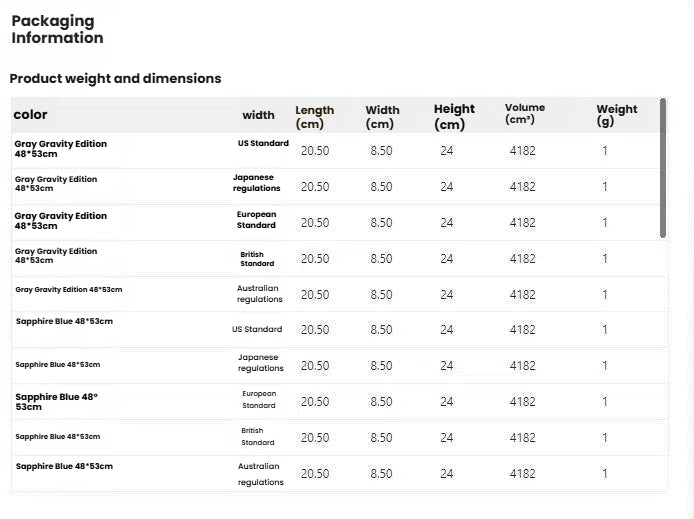694x519 pixels.
Task: Click Sapphire Blue European Standard cell
Action: click(x=258, y=400)
